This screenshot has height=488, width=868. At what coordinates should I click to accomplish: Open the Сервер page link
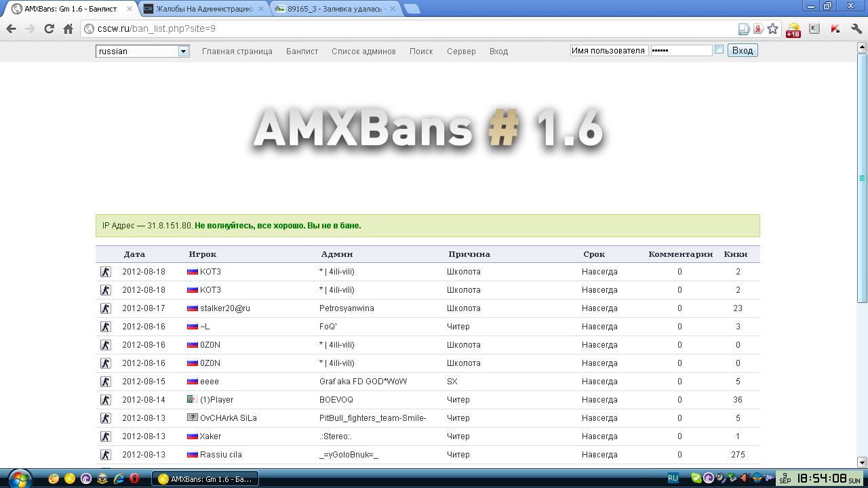pos(461,52)
